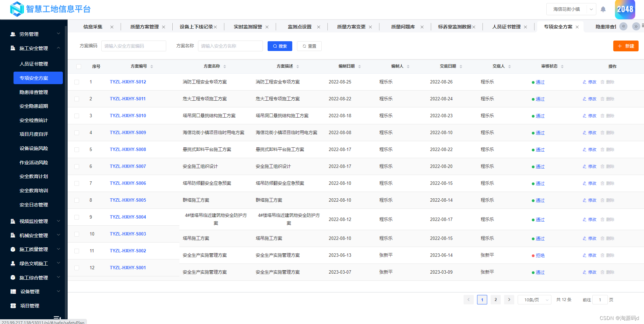
Task: Expand the 视频监控管理 sidebar menu
Action: (34, 221)
